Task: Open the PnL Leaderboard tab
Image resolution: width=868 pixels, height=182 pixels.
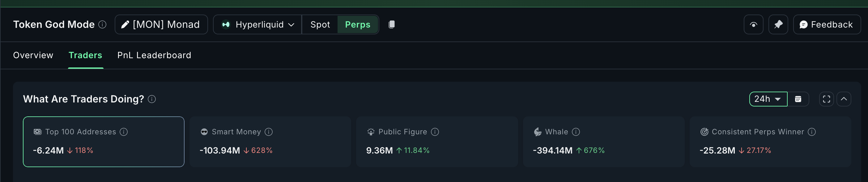Action: [x=154, y=55]
